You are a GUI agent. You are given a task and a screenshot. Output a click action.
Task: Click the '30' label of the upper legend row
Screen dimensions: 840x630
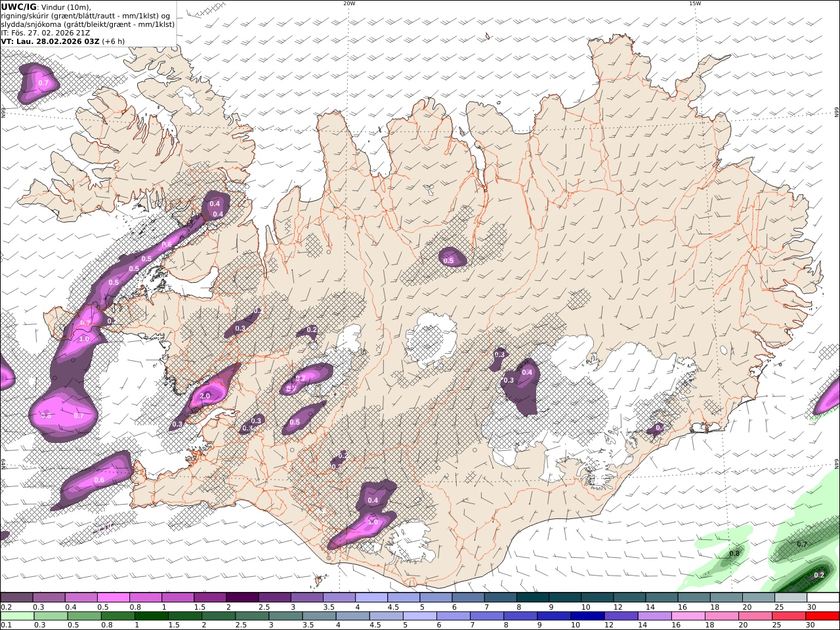(x=811, y=607)
